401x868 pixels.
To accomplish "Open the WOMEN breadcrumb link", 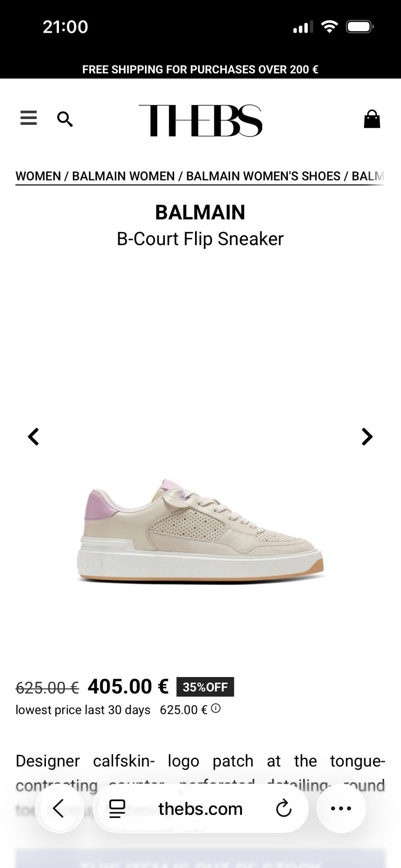I will tap(38, 176).
